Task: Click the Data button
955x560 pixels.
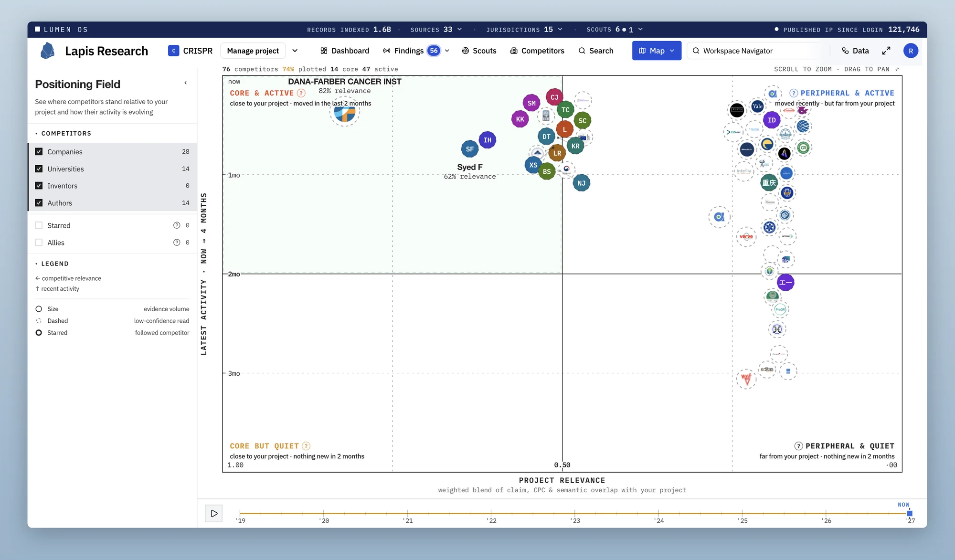Action: (855, 51)
